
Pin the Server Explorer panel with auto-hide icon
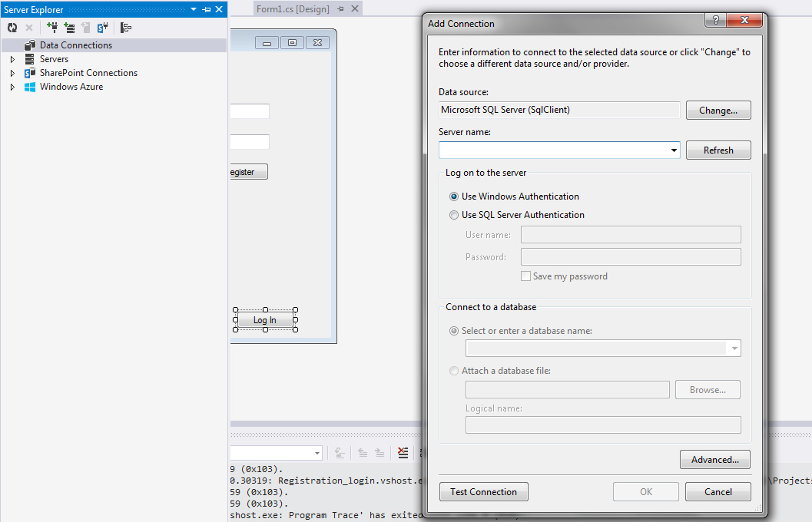pyautogui.click(x=207, y=9)
